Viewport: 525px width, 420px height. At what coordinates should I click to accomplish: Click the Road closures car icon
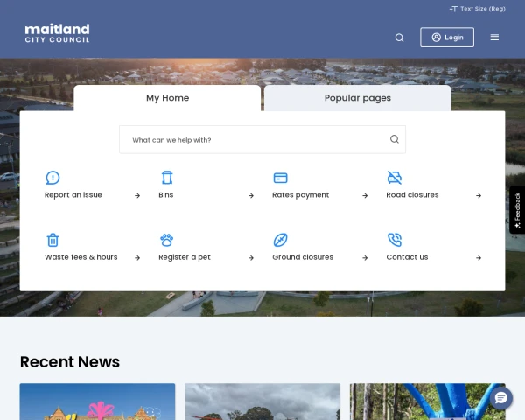point(395,178)
